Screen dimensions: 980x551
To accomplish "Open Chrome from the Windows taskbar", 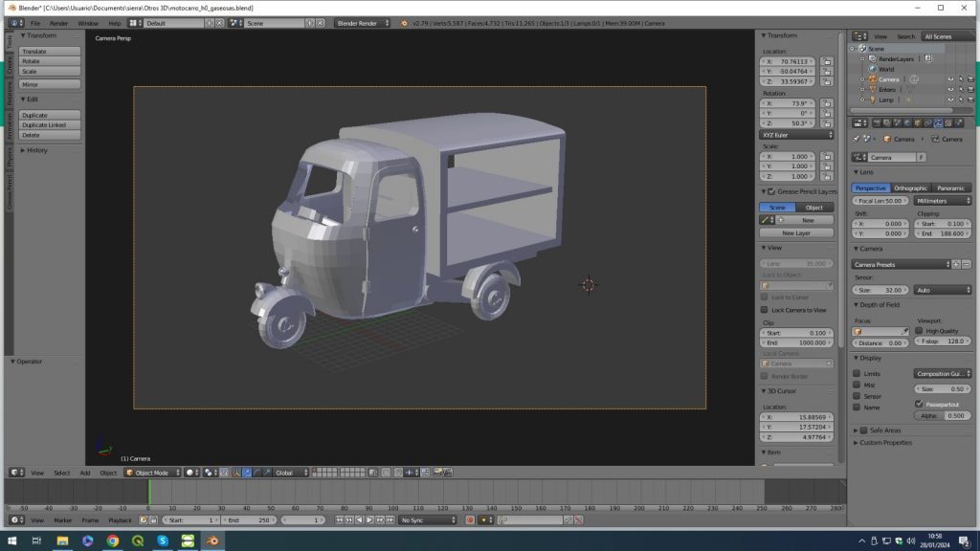I will (x=112, y=540).
